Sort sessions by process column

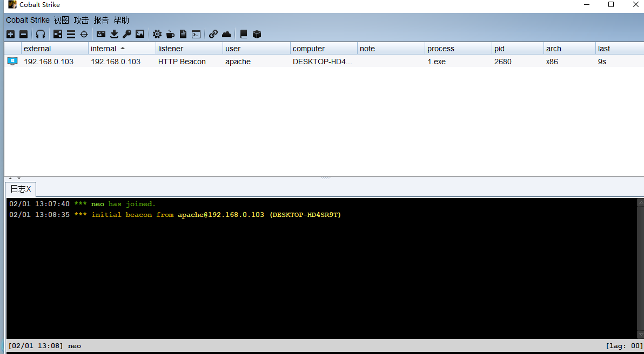[x=458, y=49]
